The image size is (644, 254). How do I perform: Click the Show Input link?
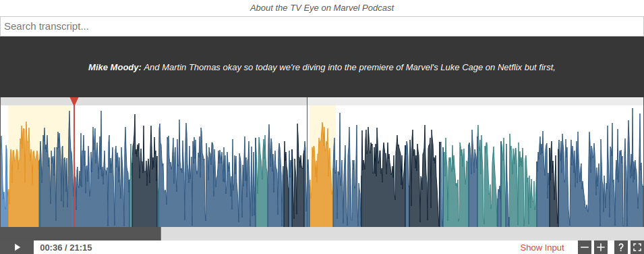(x=541, y=248)
